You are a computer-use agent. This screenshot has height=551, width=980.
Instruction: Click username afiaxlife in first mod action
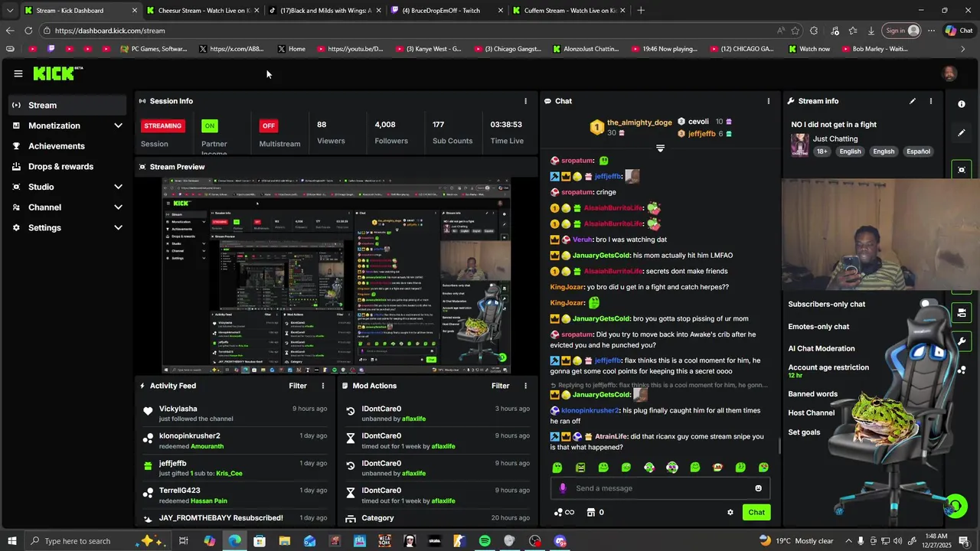[x=413, y=419]
